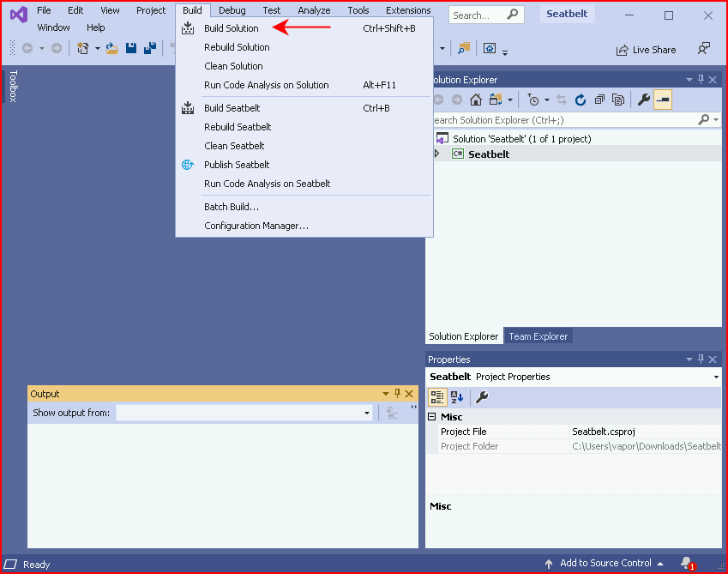
Task: Click the New Project toolbar icon
Action: pos(82,48)
